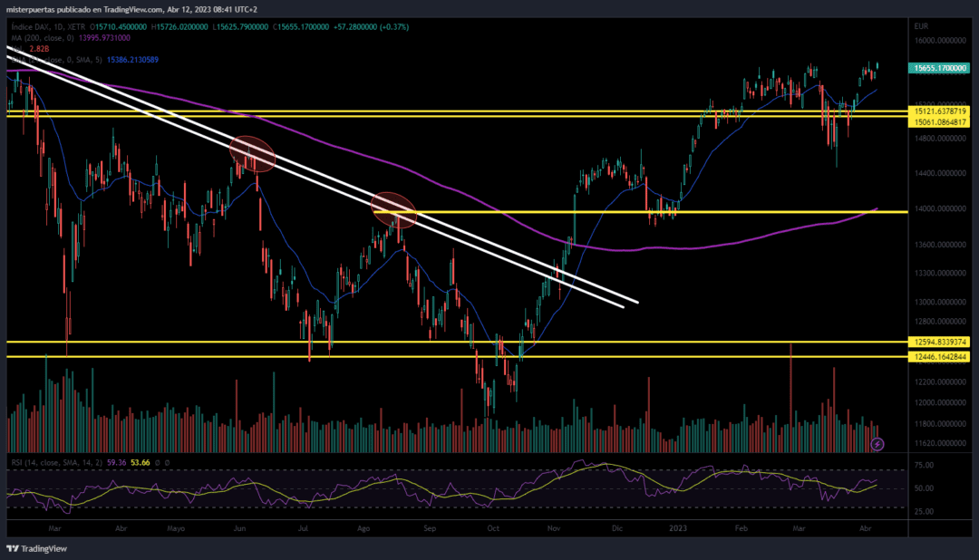Click the 12594.83 yellow price label
Viewport: 979px width, 560px height.
click(939, 343)
